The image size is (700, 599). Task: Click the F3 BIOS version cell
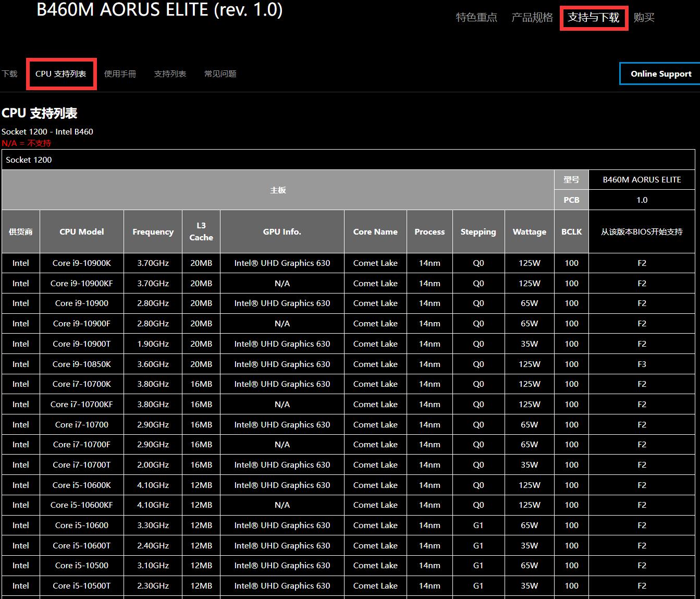(x=642, y=364)
